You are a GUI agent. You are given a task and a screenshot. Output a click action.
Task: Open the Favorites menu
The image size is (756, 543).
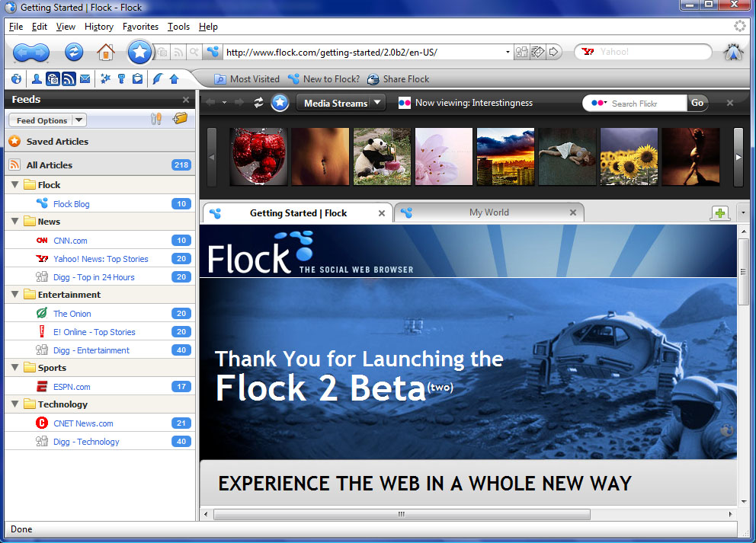click(140, 27)
